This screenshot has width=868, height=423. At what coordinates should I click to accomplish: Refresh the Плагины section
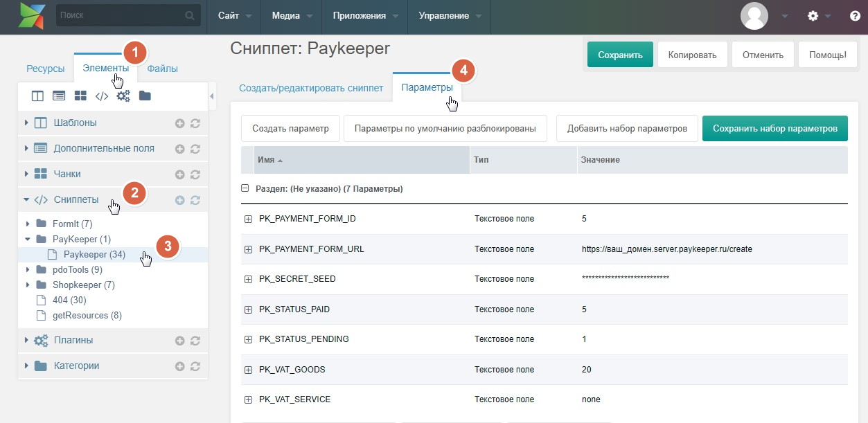pyautogui.click(x=195, y=341)
